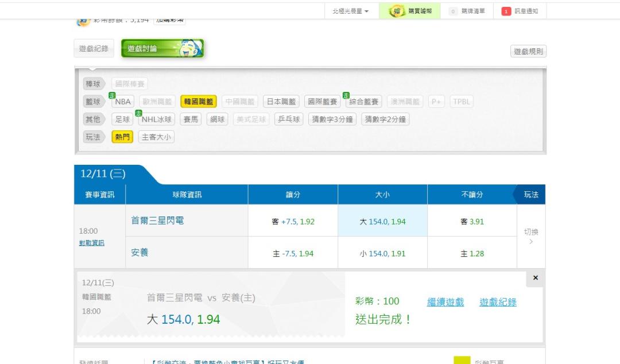The image size is (620, 364).
Task: Open 遊戲紀錄 link in bet slip
Action: [498, 302]
